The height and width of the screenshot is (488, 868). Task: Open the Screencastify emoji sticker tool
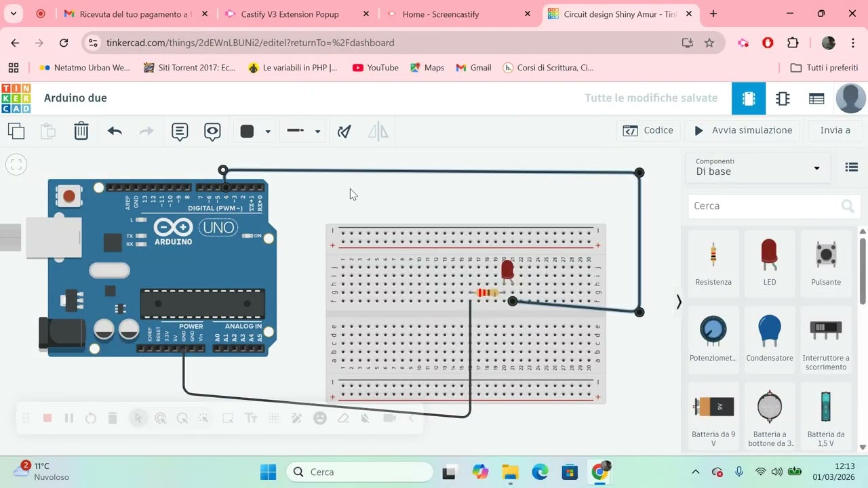point(320,418)
